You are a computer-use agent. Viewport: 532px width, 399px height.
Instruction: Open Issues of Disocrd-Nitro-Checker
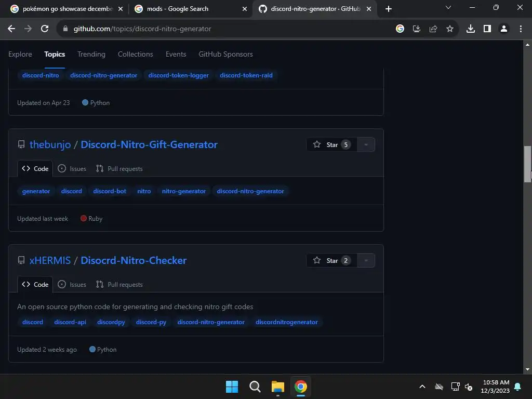click(72, 284)
